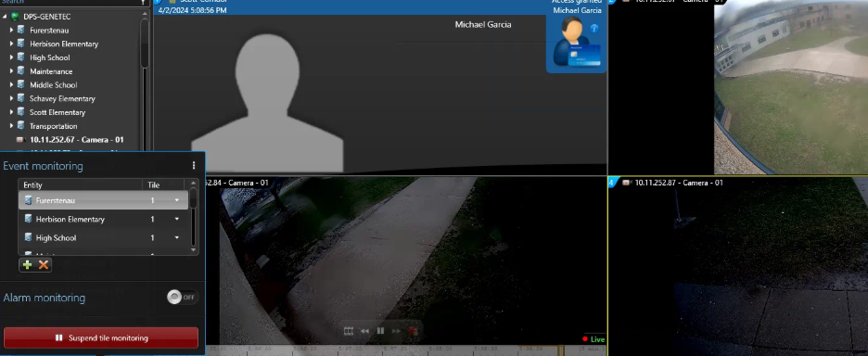Select Scott Elementary in the area tree
This screenshot has width=868, height=356.
57,112
